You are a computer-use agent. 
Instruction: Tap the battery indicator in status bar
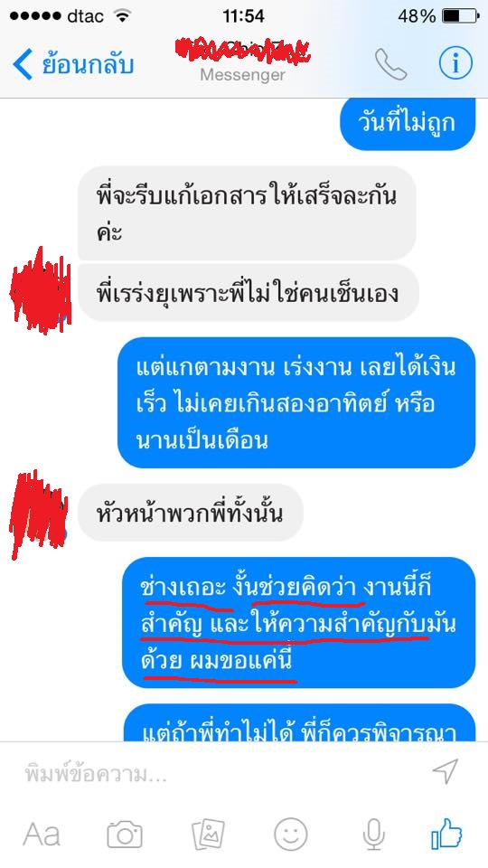(x=459, y=16)
